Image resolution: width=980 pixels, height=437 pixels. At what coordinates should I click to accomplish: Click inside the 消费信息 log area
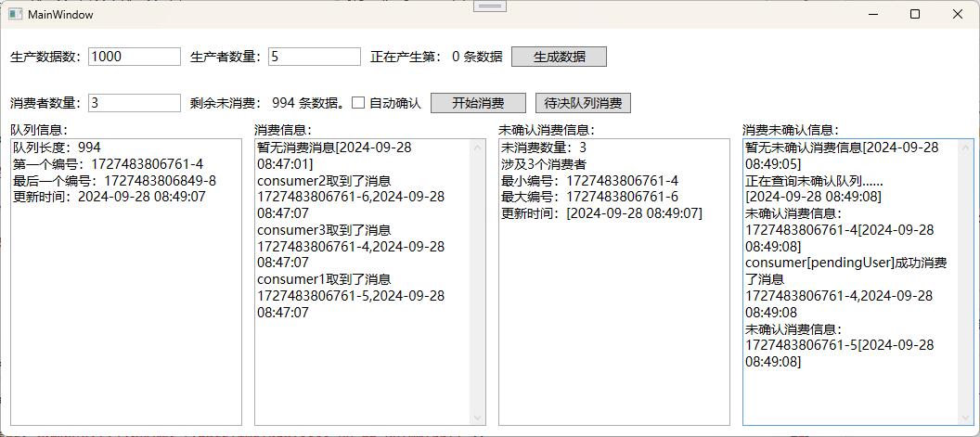[362, 371]
